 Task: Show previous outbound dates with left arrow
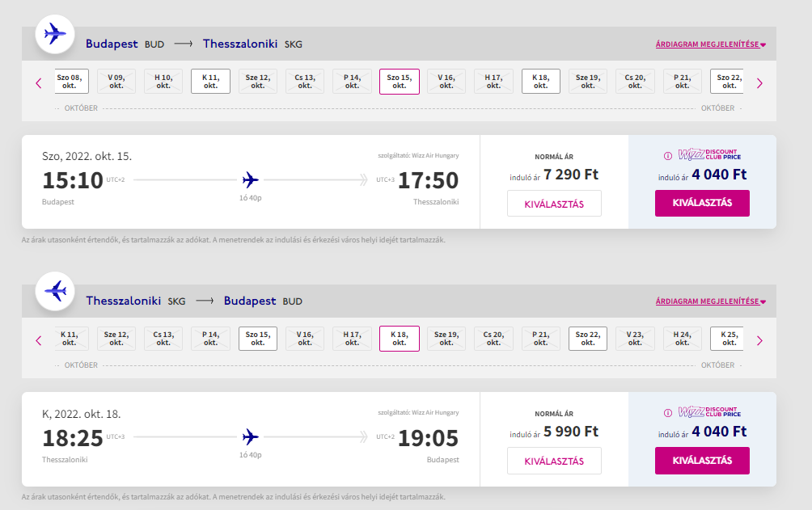click(39, 82)
